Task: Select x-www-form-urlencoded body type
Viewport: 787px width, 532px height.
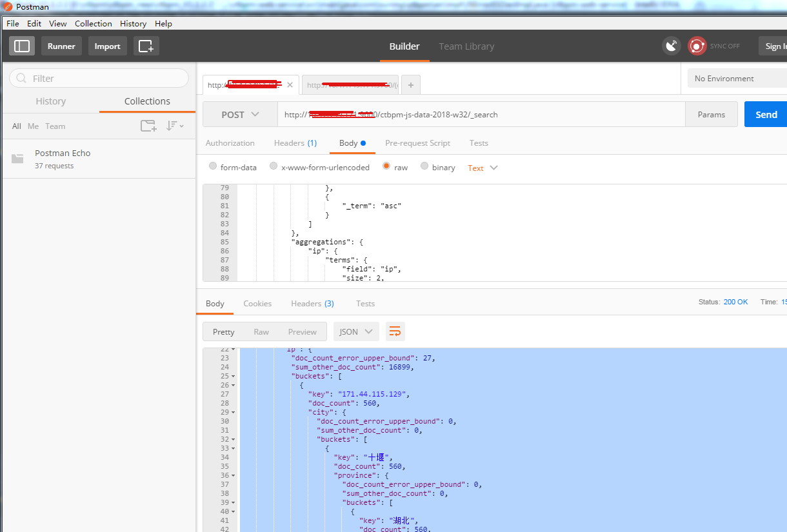Action: (274, 166)
